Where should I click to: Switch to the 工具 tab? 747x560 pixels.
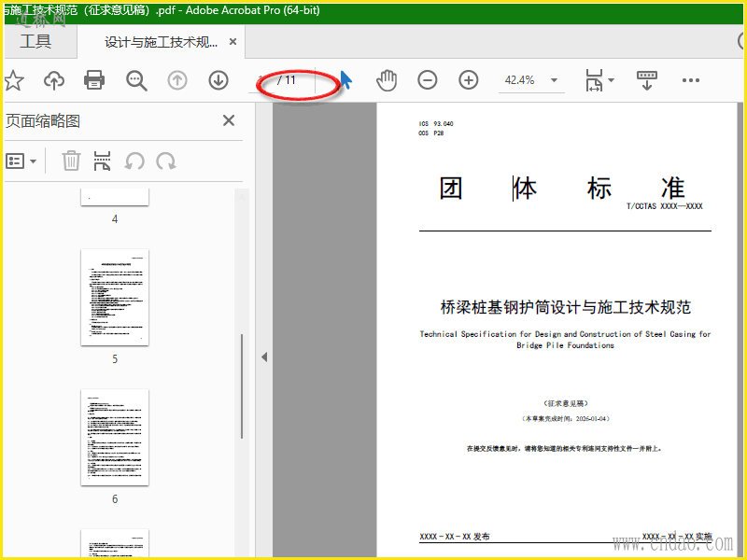coord(35,41)
